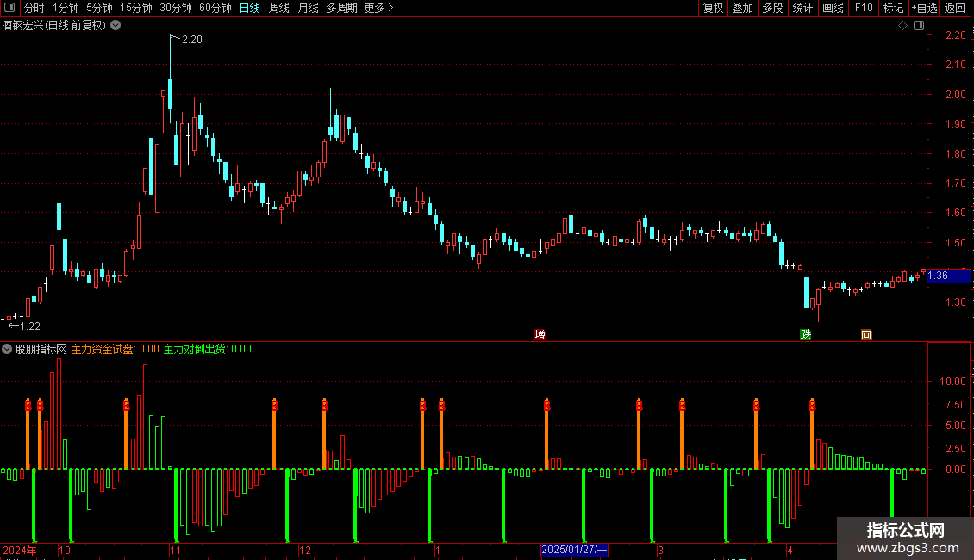Click the 复权 button
The width and height of the screenshot is (974, 560).
(713, 8)
